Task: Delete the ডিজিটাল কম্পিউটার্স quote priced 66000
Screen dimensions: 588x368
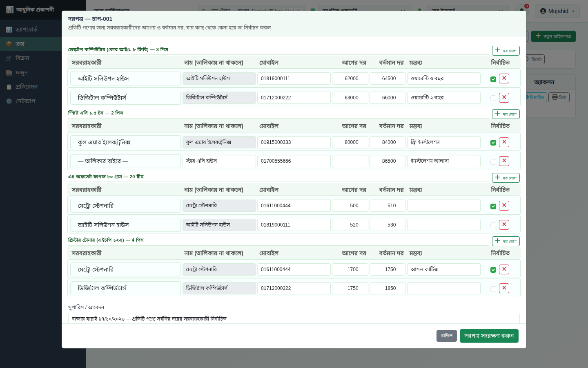Action: click(504, 98)
